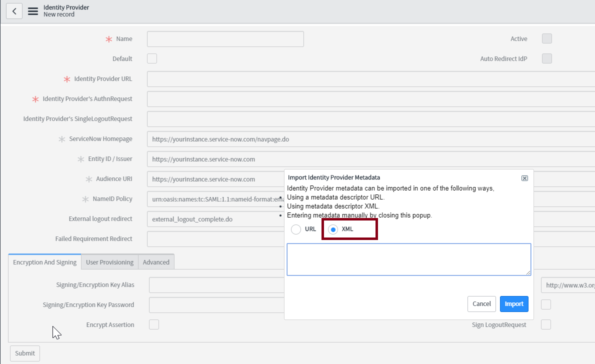Screen dimensions: 595x364
Task: Switch to the User Provisioning tab
Action: (x=109, y=262)
